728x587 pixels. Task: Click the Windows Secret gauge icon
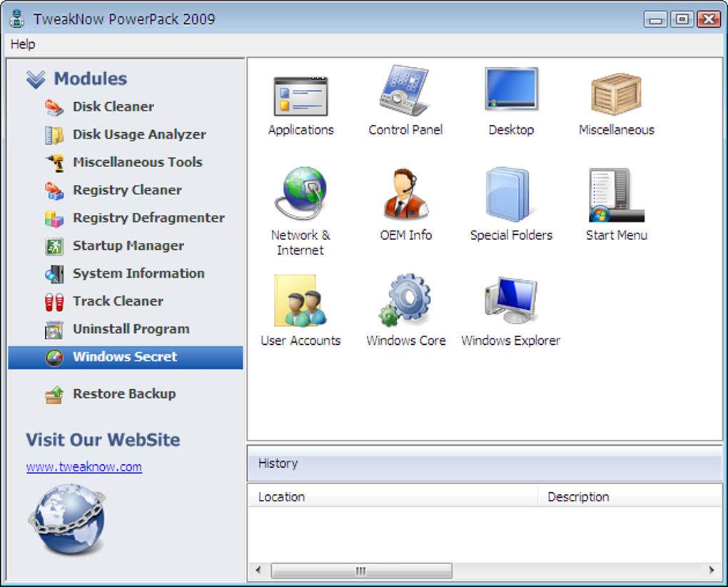coord(54,357)
